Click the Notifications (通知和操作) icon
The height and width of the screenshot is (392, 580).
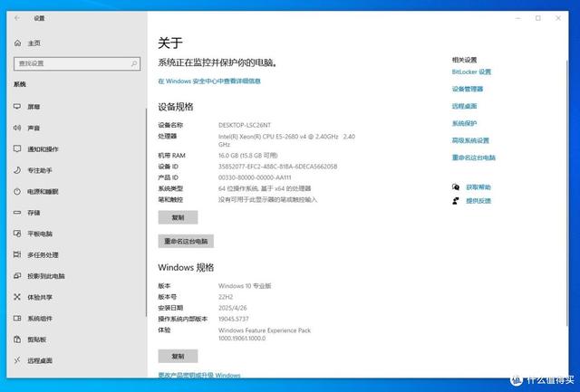pos(17,148)
